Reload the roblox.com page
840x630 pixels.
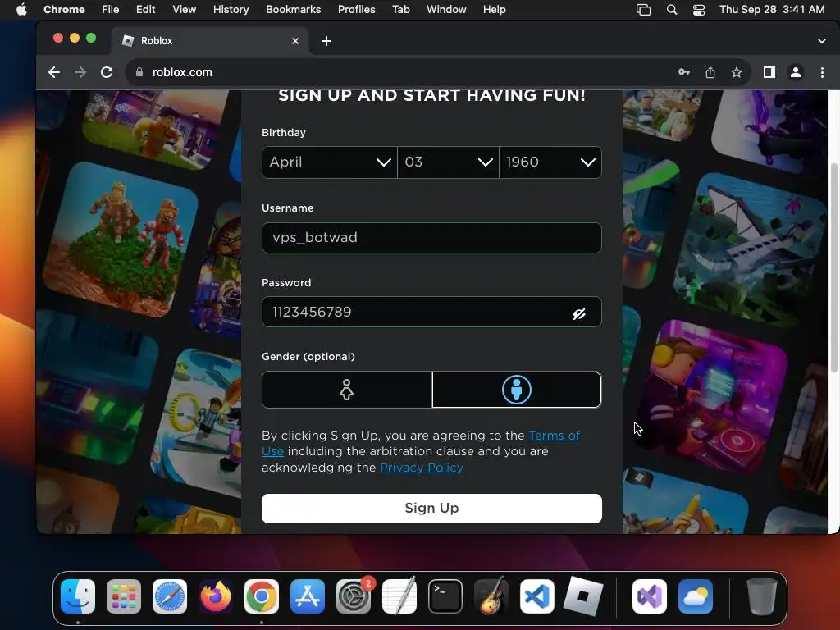click(107, 72)
